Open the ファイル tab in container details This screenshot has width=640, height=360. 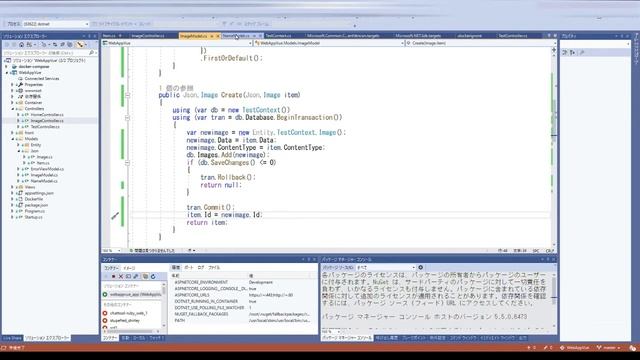(x=214, y=268)
